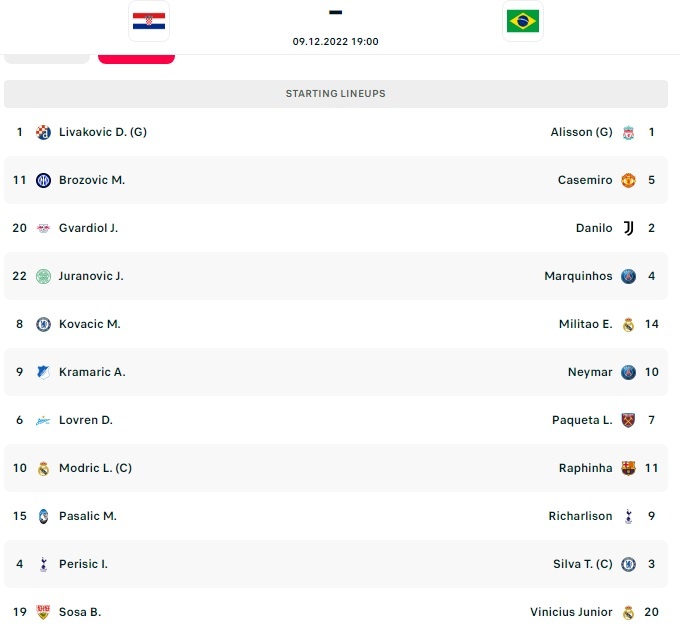Click the Juventus logo beside Danilo

tap(628, 228)
